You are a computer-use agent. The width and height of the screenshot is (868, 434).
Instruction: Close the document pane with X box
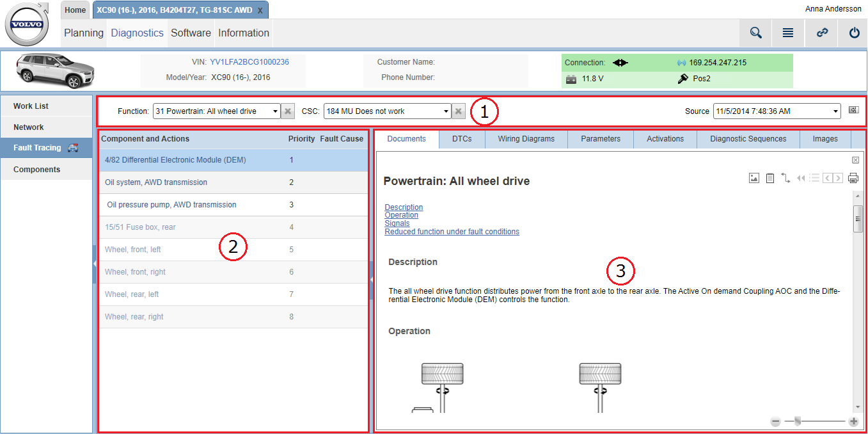click(x=856, y=160)
